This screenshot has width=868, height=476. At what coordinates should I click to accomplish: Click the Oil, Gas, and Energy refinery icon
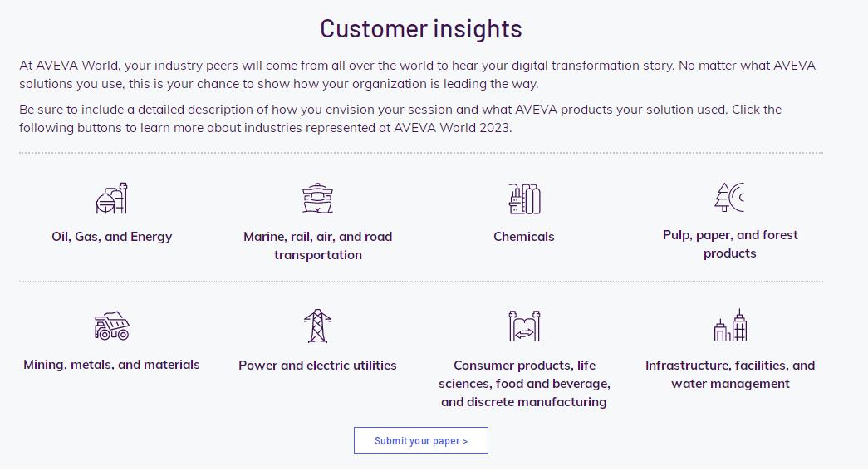112,199
